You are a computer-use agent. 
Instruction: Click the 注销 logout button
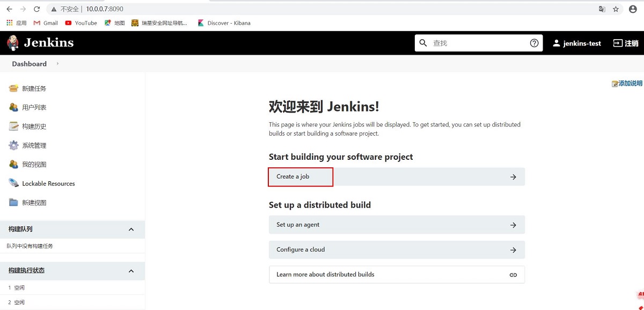click(x=626, y=43)
